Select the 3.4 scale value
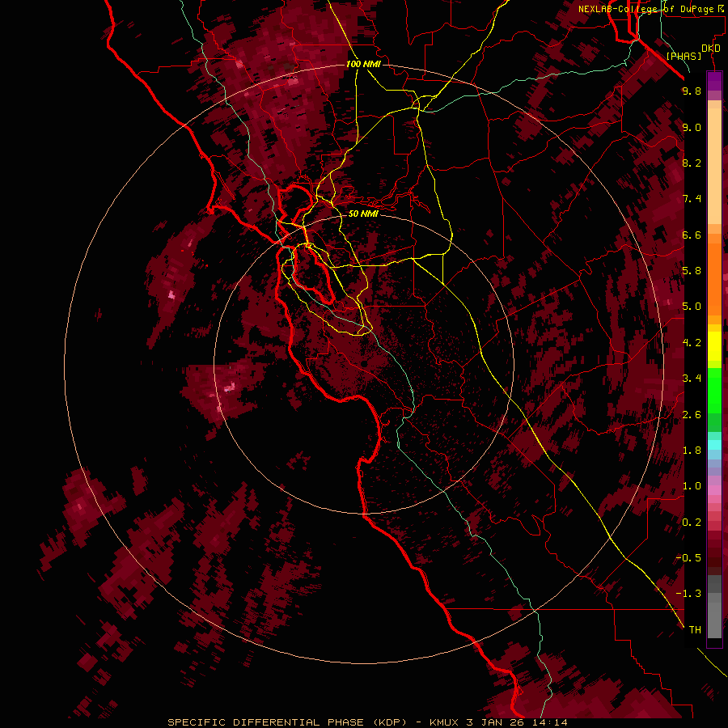The width and height of the screenshot is (728, 728). [692, 379]
